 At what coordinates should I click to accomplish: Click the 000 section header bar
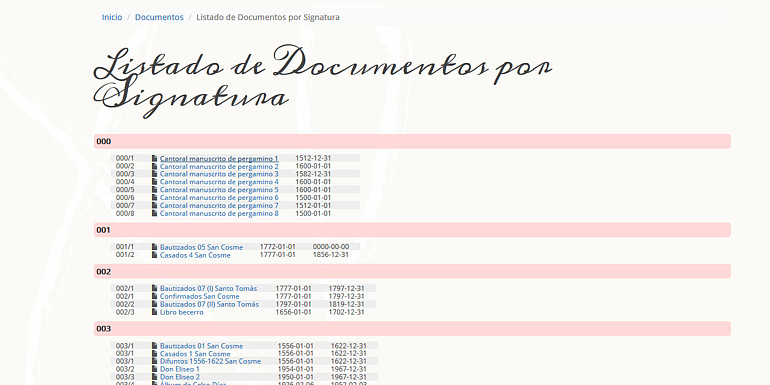(412, 141)
